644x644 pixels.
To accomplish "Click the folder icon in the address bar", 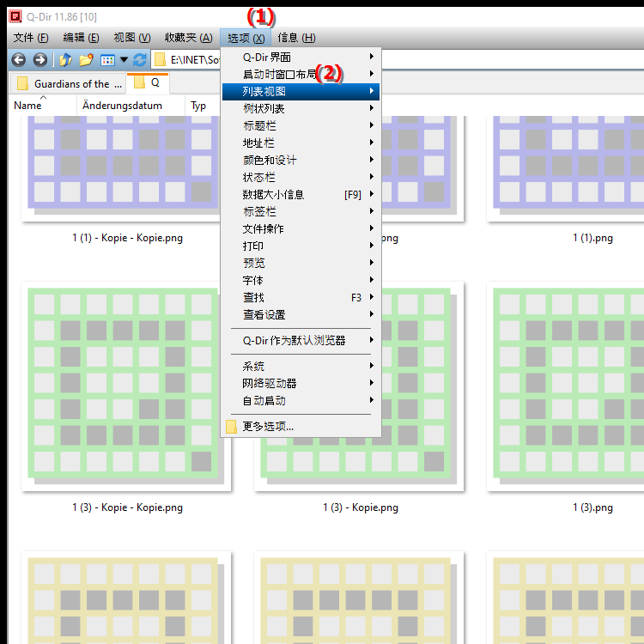I will point(160,60).
